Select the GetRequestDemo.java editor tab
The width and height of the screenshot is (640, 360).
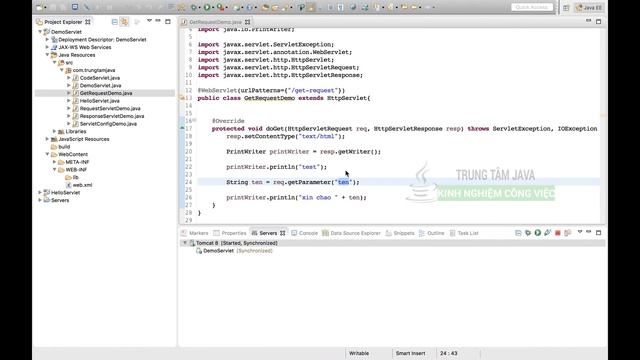[x=215, y=22]
